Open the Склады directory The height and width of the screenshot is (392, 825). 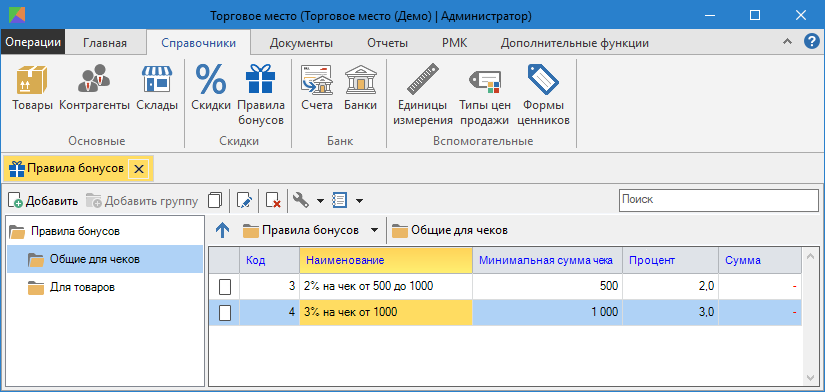tap(157, 88)
